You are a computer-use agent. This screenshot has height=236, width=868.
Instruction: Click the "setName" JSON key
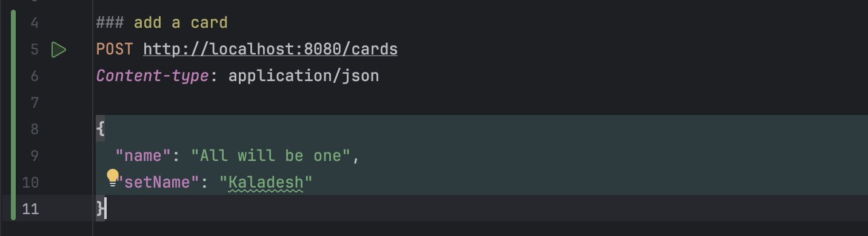click(157, 182)
